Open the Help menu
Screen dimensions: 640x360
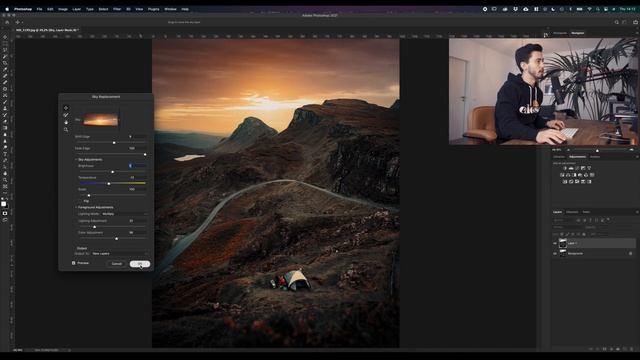tap(185, 9)
